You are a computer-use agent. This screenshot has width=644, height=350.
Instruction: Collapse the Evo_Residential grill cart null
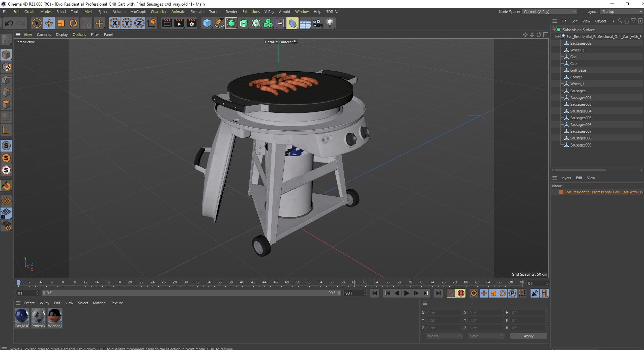(x=557, y=36)
